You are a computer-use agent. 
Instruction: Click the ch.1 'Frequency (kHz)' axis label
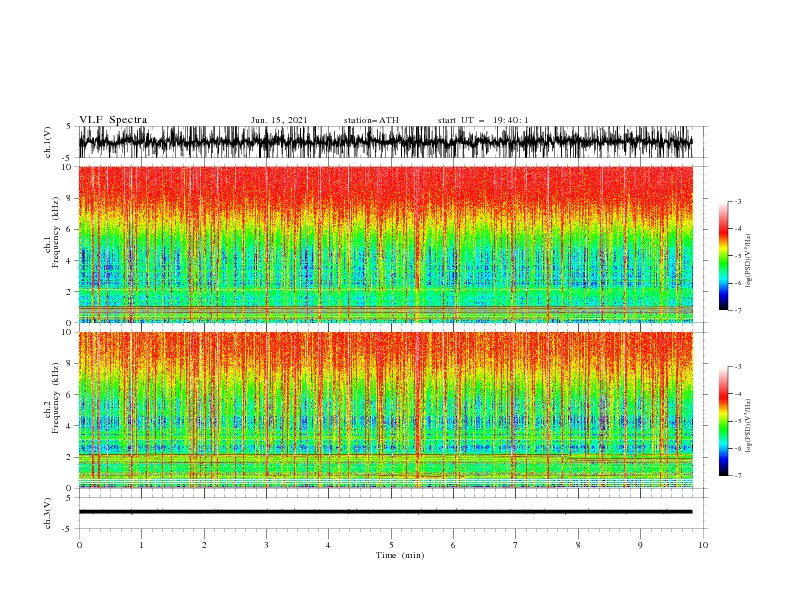[x=56, y=233]
